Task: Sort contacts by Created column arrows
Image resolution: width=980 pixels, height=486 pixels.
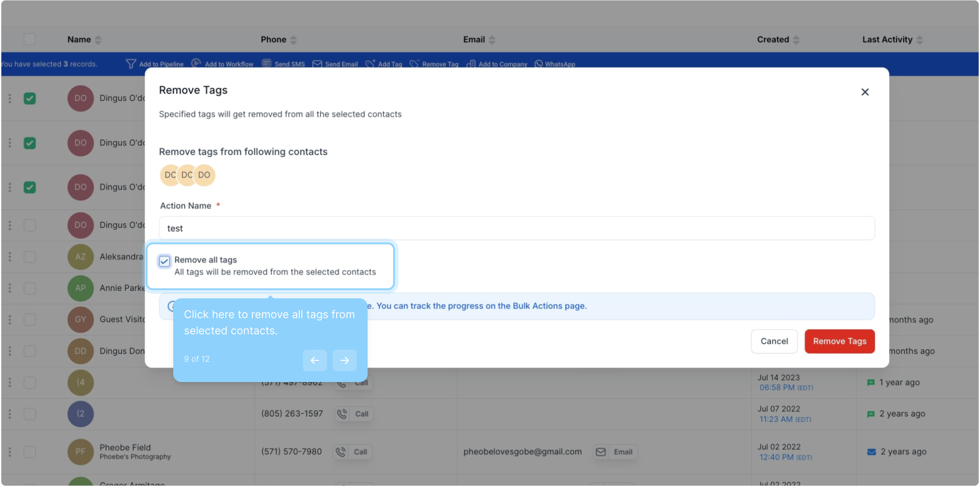Action: tap(796, 40)
